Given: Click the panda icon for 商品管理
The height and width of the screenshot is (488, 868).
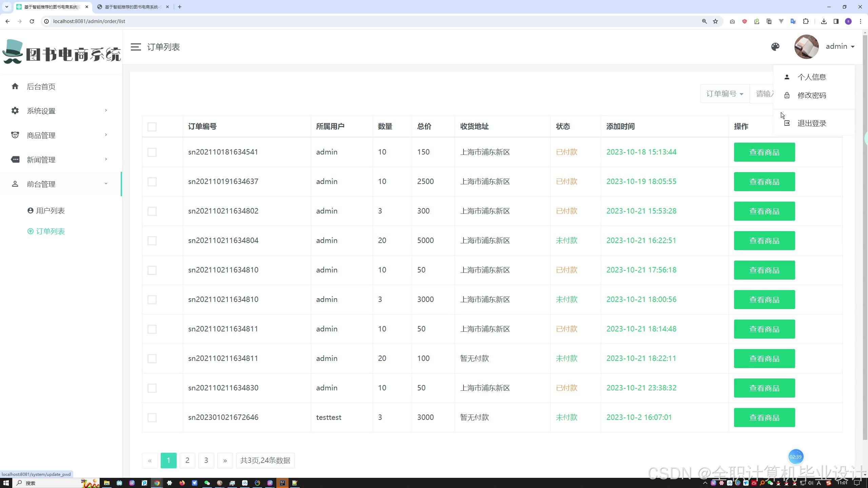Looking at the screenshot, I should coord(15,135).
